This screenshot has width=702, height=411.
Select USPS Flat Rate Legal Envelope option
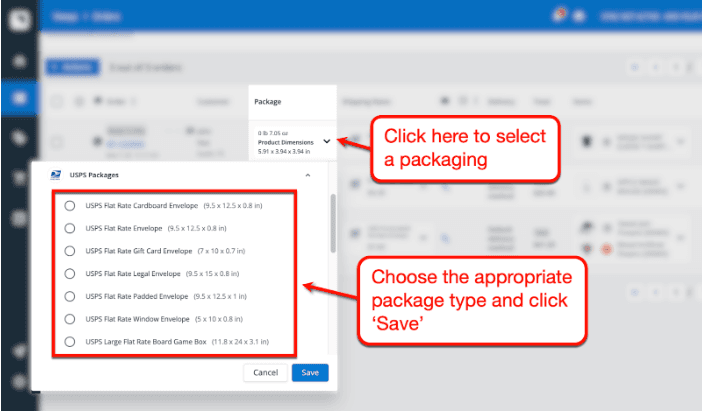click(70, 274)
